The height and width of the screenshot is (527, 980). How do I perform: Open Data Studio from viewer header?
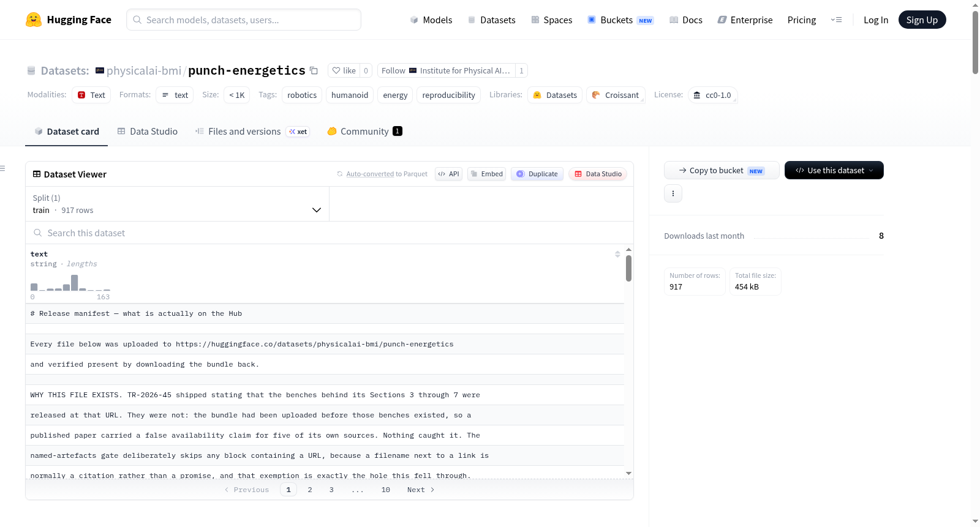(598, 174)
